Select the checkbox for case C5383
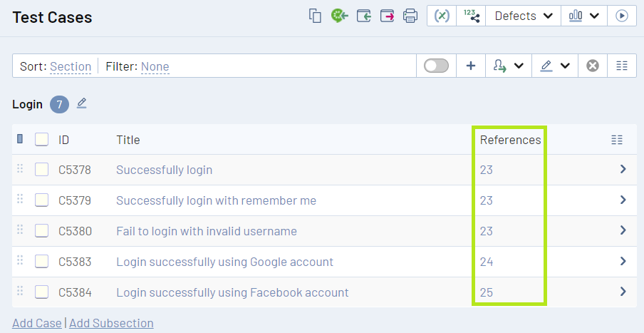Image resolution: width=644 pixels, height=333 pixels. coord(42,262)
